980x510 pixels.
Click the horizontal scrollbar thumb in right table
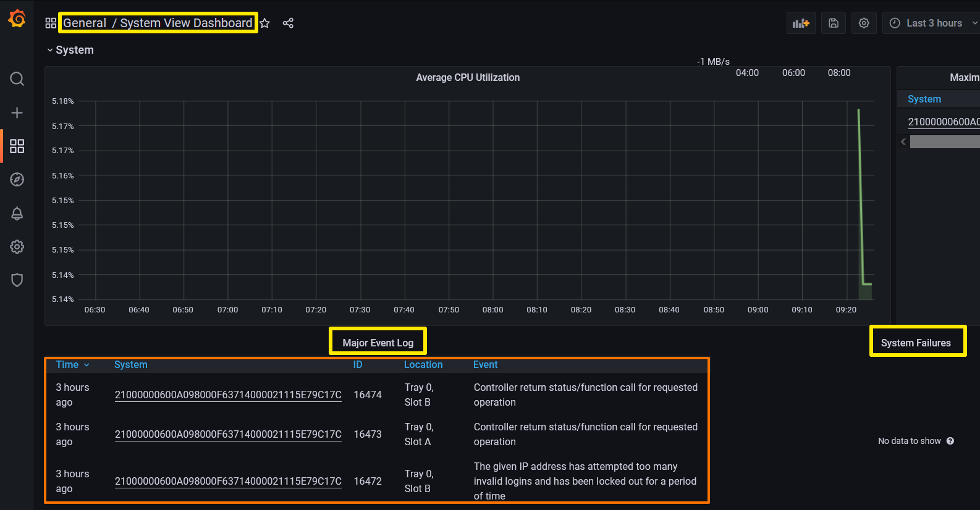click(945, 142)
